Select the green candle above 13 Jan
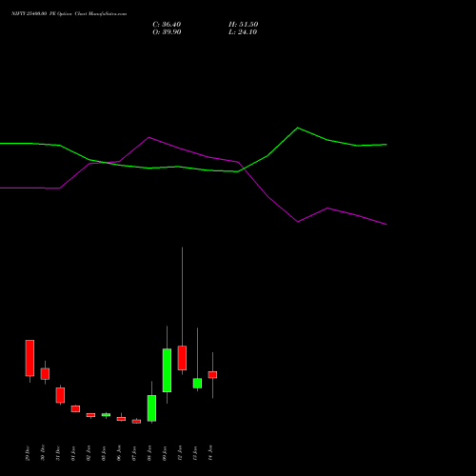The image size is (476, 476). tap(197, 383)
